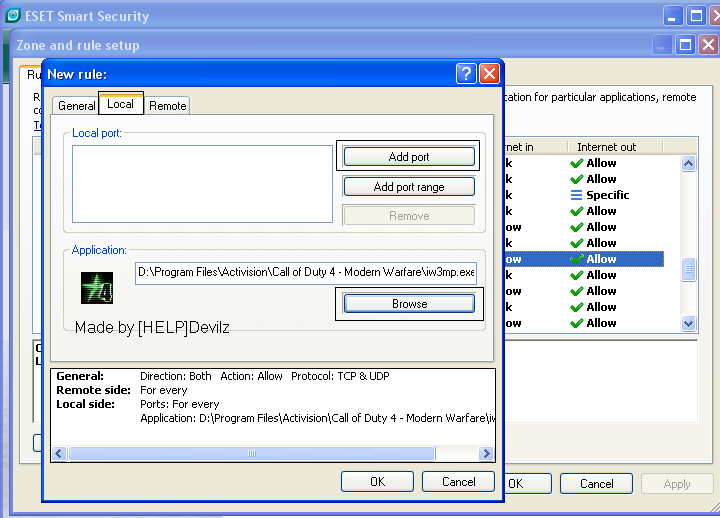Select the highlighted Allow rule row
Viewport: 720px width, 518px height.
[x=584, y=259]
